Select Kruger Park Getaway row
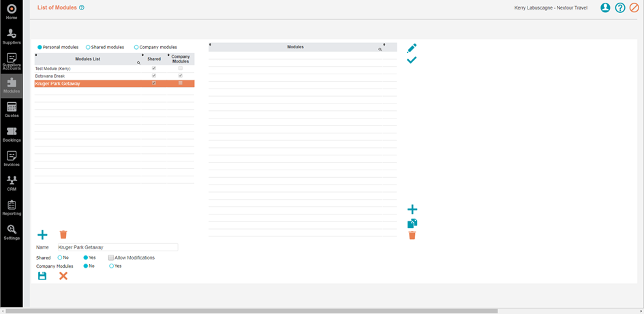Screen dimensions: 644x314 (x=114, y=83)
